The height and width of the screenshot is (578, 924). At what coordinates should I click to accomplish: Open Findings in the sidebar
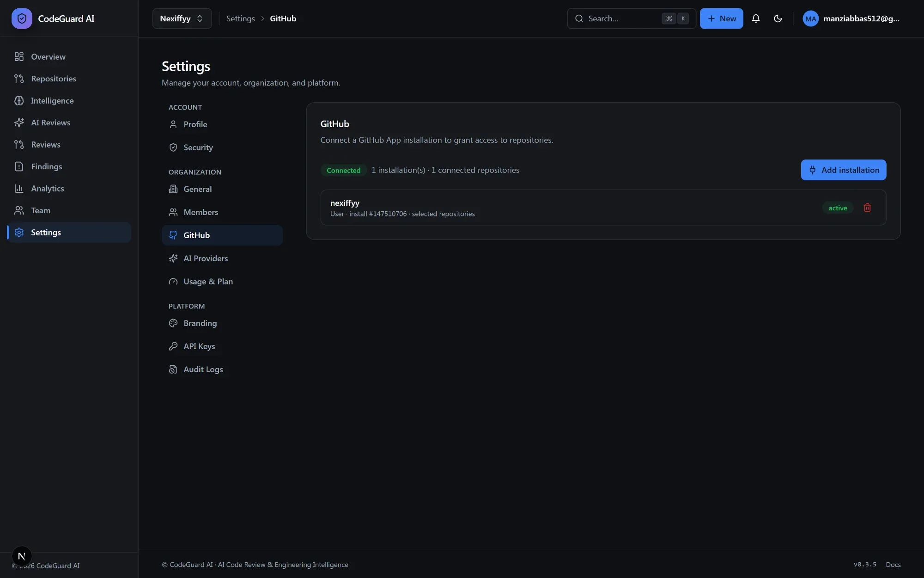[69, 166]
